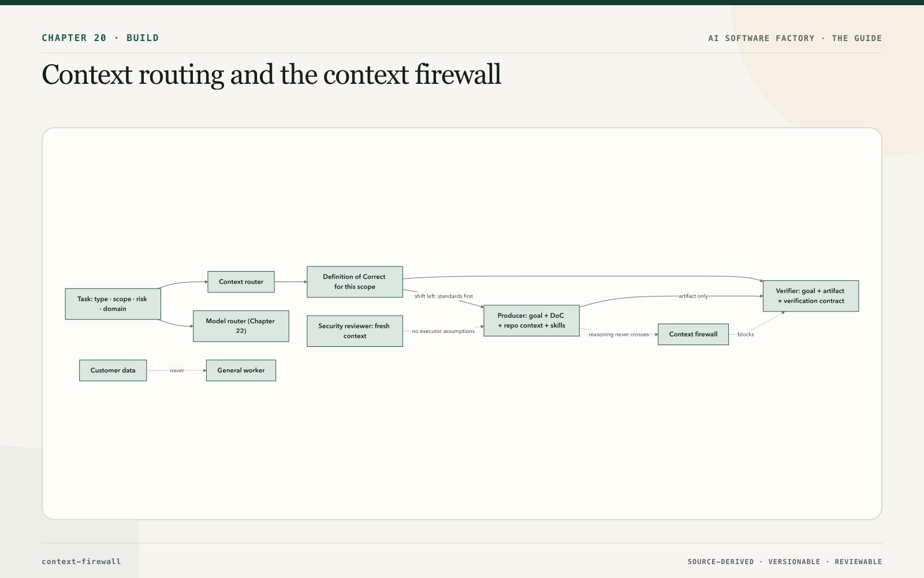Click the 'Producer: goal + DoC' node
This screenshot has width=924, height=578.
tap(531, 321)
